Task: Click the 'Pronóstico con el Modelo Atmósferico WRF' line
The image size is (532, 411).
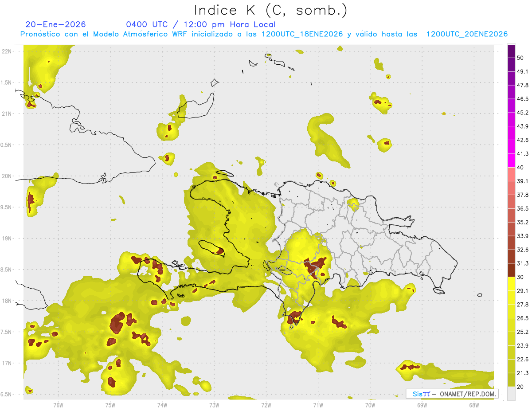Action: [x=264, y=34]
